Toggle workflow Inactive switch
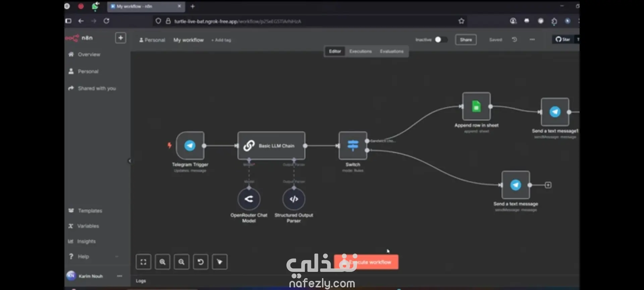The image size is (644, 290). [441, 40]
